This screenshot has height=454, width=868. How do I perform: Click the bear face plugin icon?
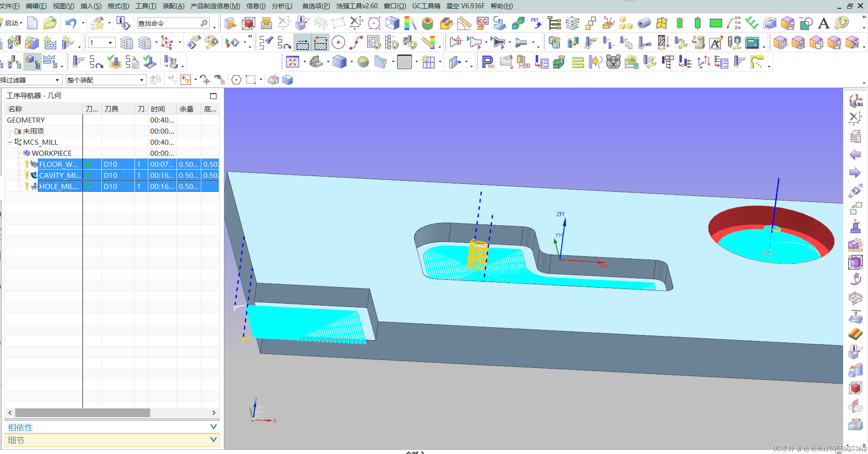tap(613, 62)
